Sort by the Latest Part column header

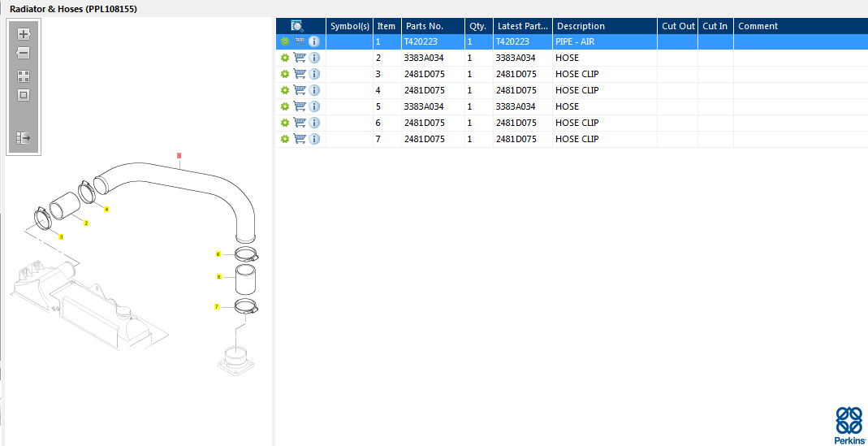point(523,26)
